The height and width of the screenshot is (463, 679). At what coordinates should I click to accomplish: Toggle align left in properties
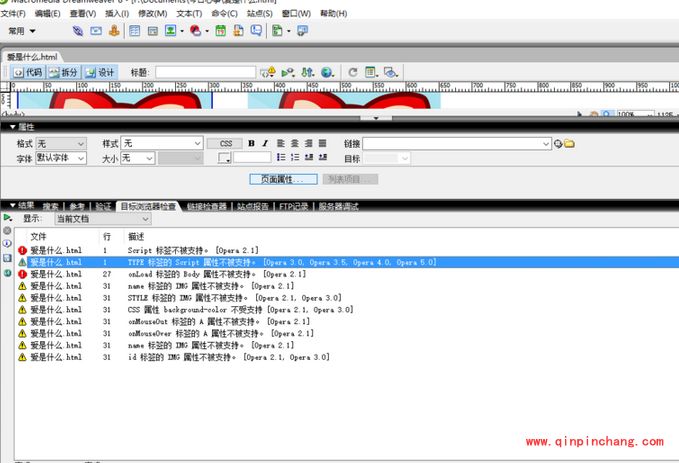[x=281, y=143]
